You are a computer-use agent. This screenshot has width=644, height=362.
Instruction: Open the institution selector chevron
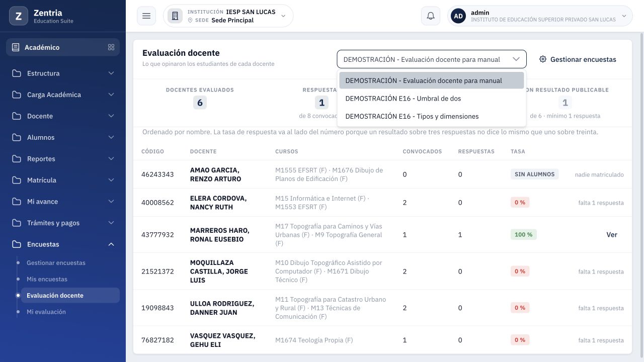pyautogui.click(x=283, y=16)
